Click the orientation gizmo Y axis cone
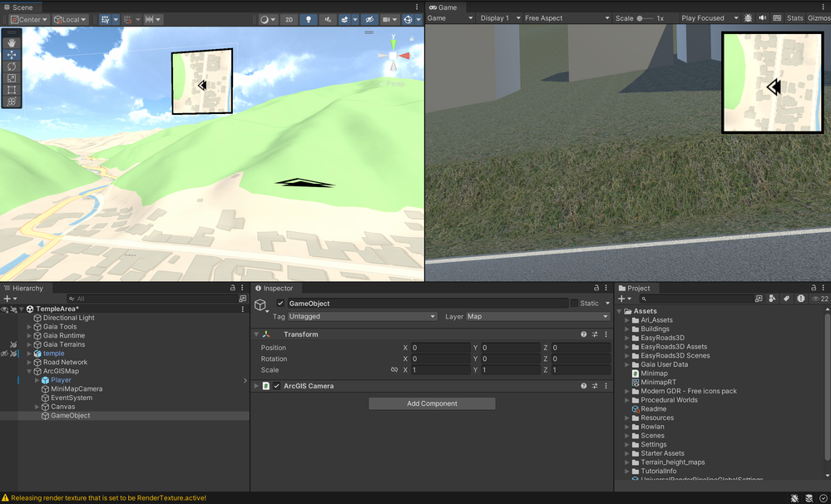 tap(393, 43)
